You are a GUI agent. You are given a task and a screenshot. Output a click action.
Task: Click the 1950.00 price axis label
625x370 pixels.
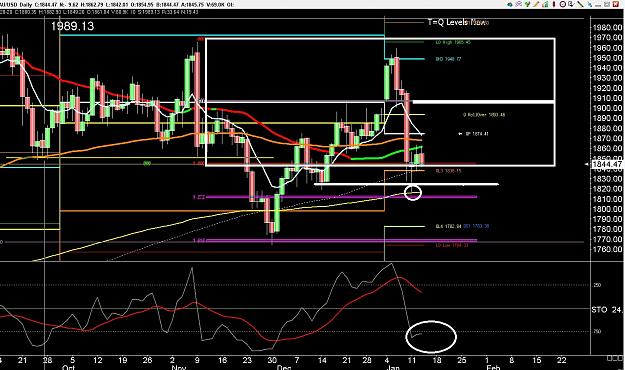pyautogui.click(x=607, y=58)
